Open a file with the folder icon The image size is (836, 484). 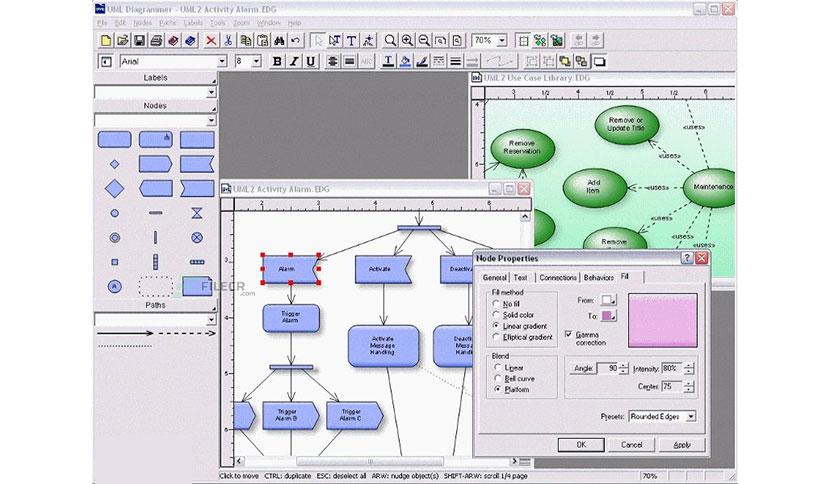[123, 41]
